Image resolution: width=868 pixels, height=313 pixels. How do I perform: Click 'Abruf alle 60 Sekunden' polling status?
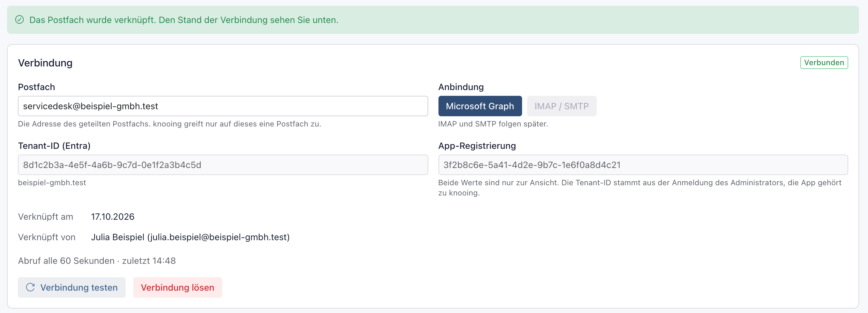97,261
